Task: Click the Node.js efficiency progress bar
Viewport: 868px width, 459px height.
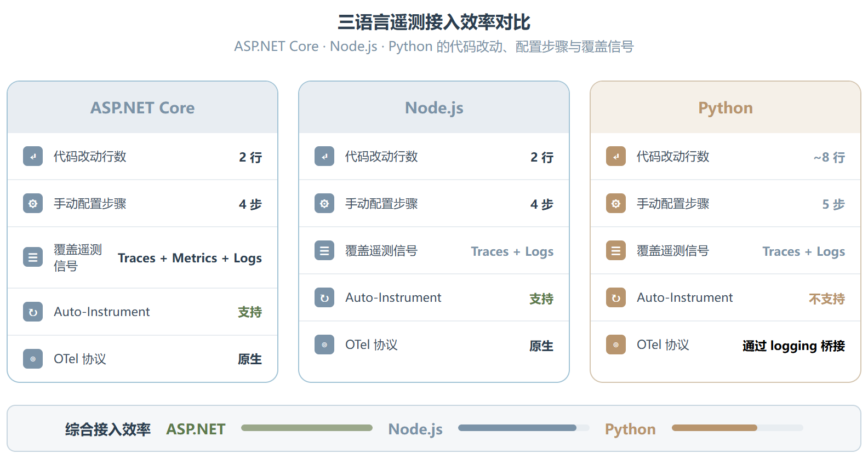Action: pos(524,428)
